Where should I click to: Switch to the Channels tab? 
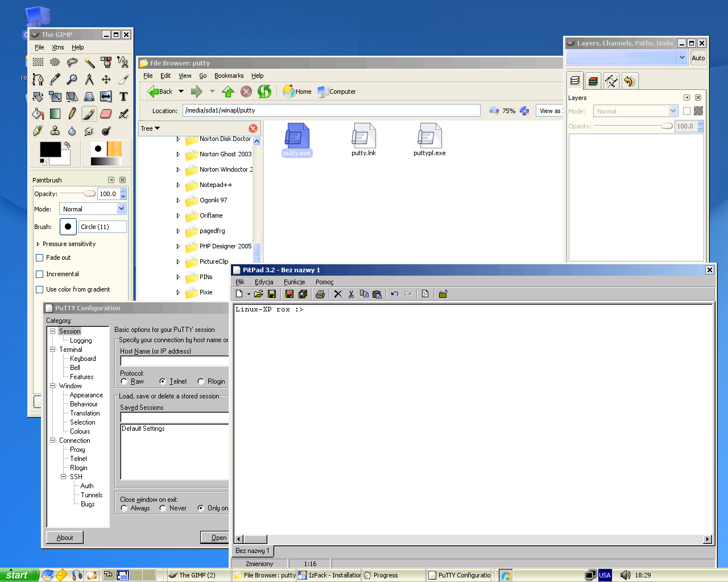(593, 81)
